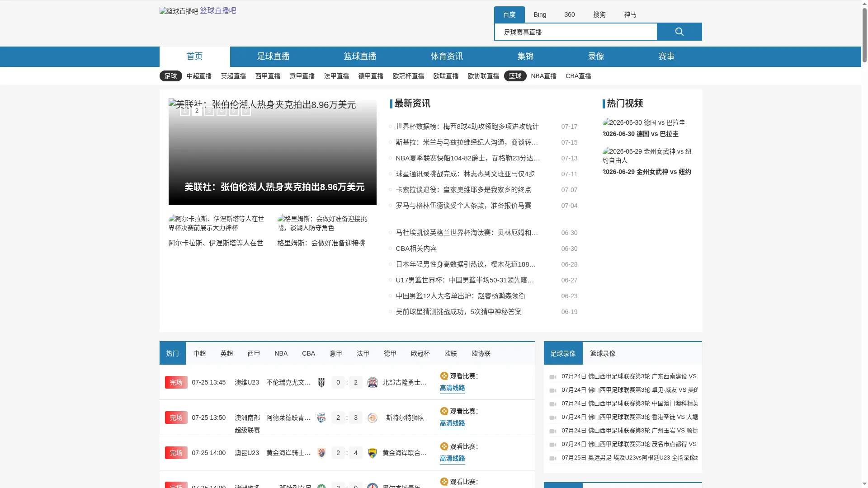Open the 足球直播 main menu
The height and width of the screenshot is (488, 868).
pyautogui.click(x=273, y=56)
